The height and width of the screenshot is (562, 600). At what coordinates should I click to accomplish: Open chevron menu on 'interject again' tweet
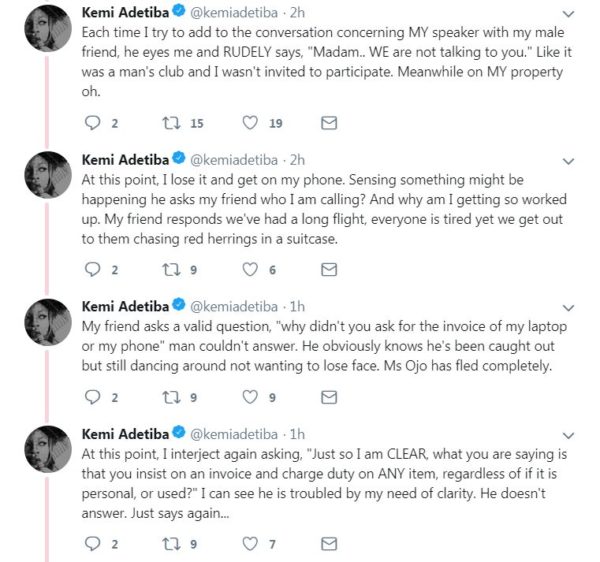pos(569,436)
